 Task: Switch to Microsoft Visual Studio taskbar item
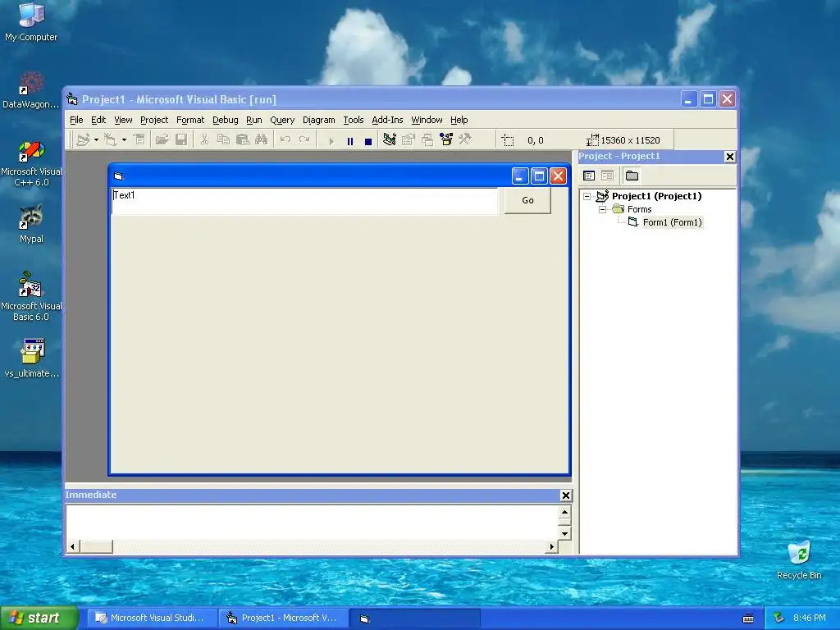pos(152,619)
